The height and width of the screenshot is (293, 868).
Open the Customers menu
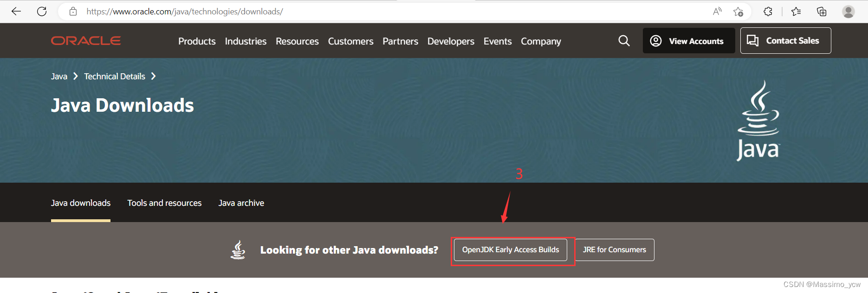pyautogui.click(x=350, y=41)
